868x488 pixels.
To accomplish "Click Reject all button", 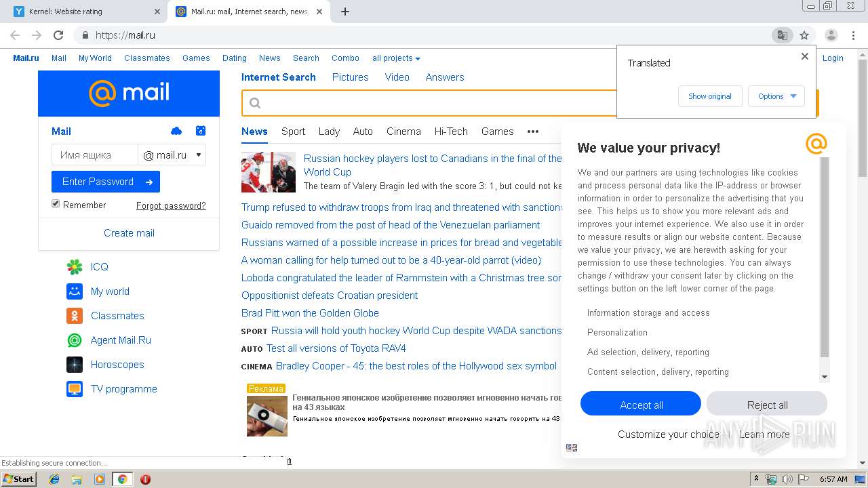I will (767, 405).
